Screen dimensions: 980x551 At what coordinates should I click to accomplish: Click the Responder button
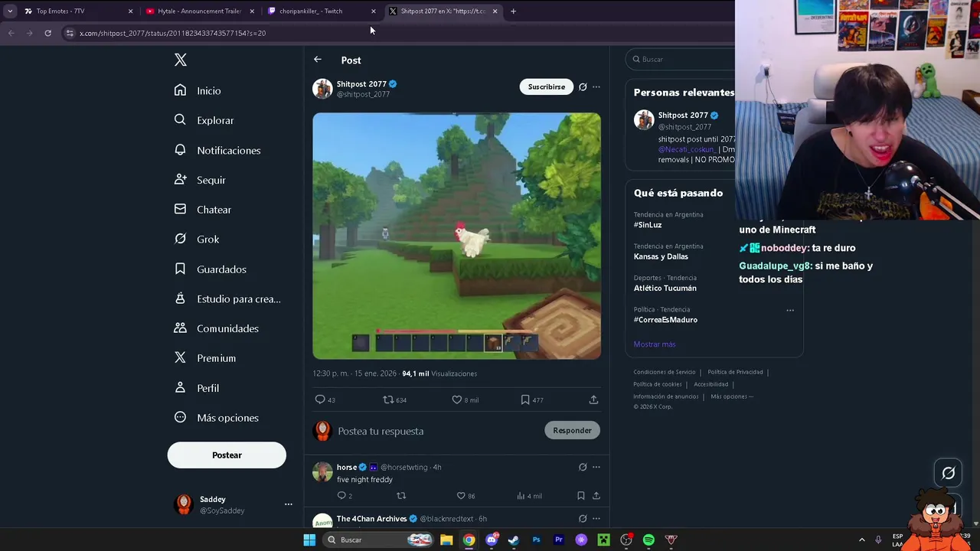572,430
